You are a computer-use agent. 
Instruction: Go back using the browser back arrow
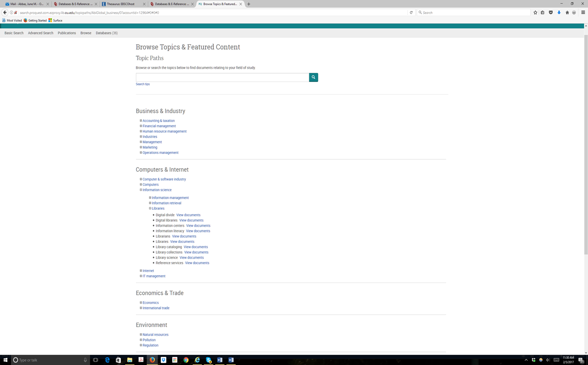(5, 13)
